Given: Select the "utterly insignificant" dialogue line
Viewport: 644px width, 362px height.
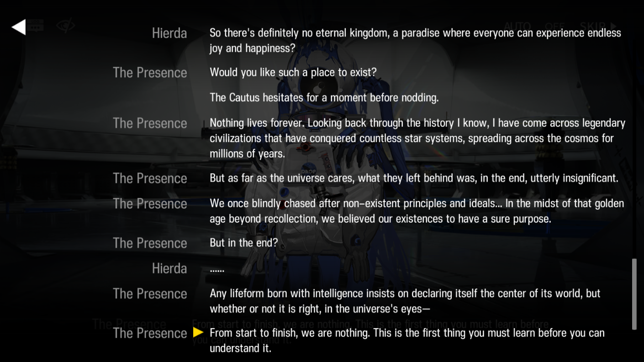Looking at the screenshot, I should coord(414,178).
